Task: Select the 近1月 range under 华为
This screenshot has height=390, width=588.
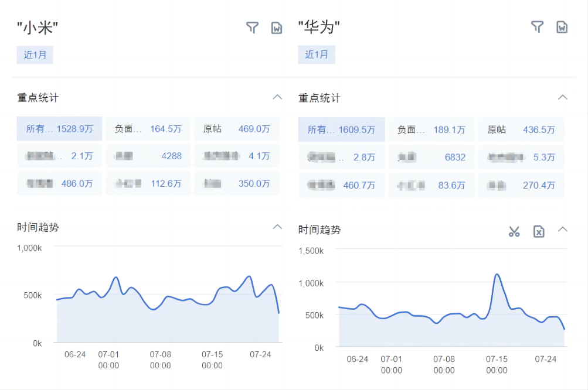Action: (x=317, y=54)
